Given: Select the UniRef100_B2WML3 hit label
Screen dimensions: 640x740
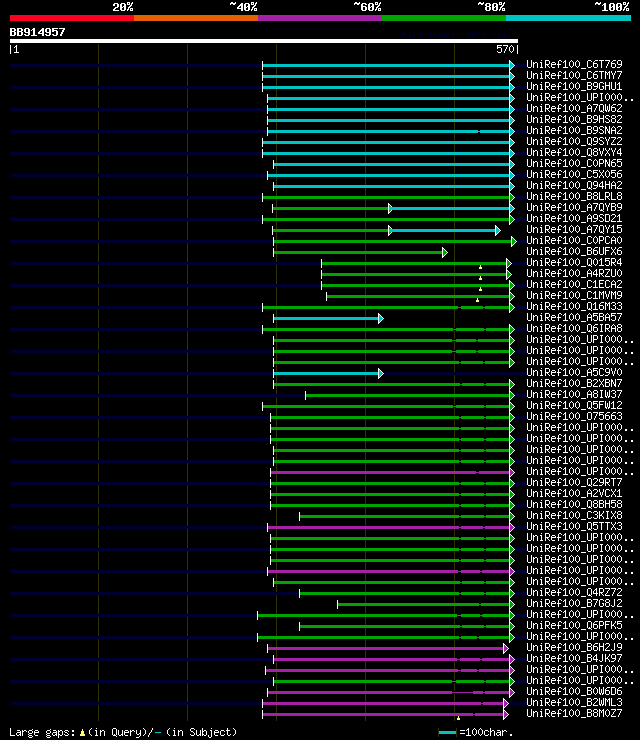Looking at the screenshot, I should click(x=574, y=702).
